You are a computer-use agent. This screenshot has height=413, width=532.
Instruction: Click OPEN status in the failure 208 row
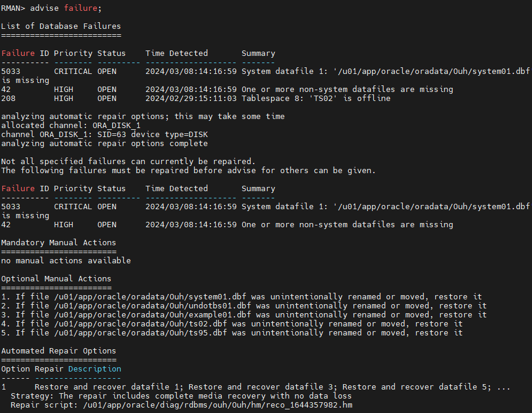pyautogui.click(x=107, y=99)
